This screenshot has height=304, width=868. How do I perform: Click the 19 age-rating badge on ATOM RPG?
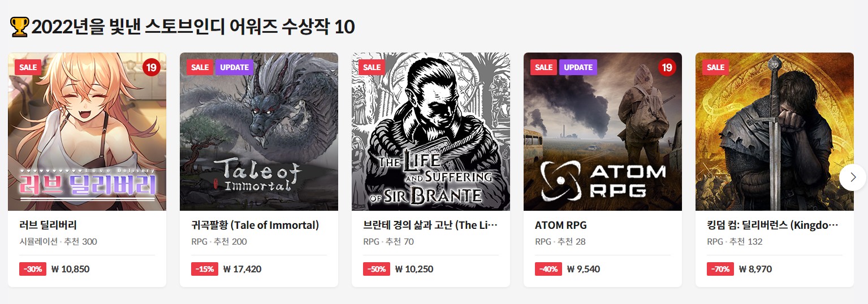(667, 67)
